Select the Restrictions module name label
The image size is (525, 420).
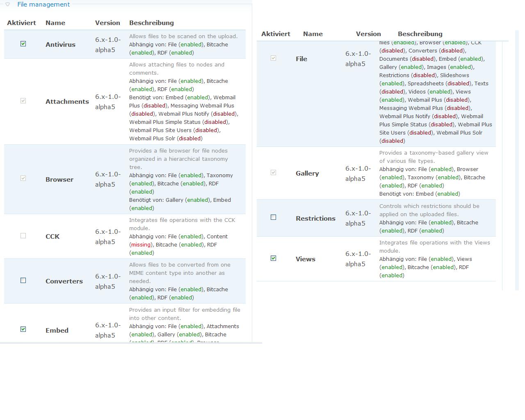point(315,218)
